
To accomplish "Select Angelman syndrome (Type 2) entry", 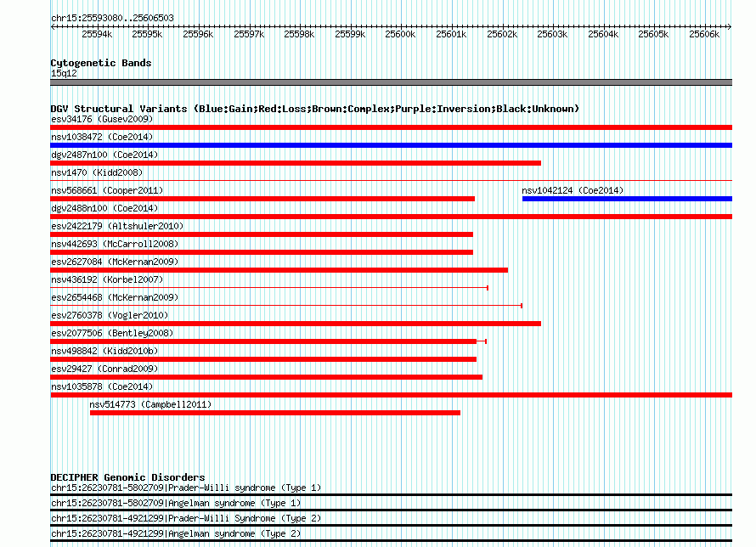I will [176, 534].
